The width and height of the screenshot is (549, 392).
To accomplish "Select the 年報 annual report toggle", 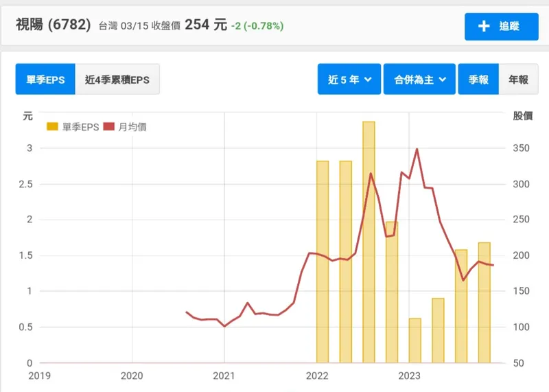I will [518, 80].
